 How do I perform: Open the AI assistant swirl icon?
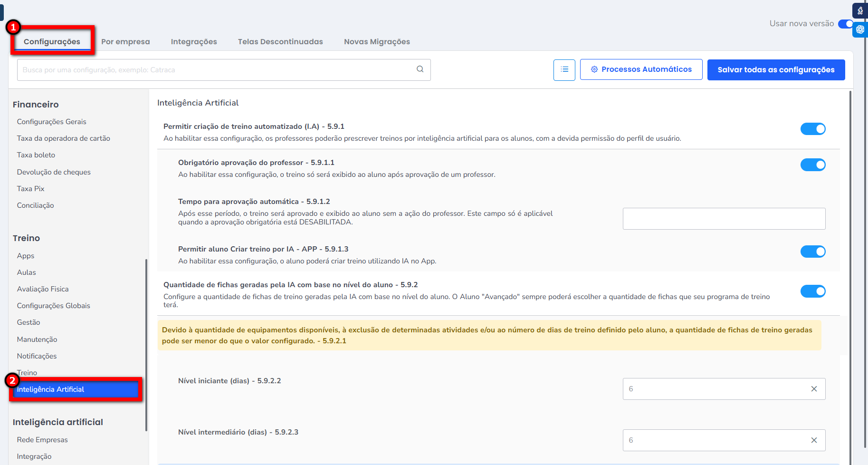860,29
